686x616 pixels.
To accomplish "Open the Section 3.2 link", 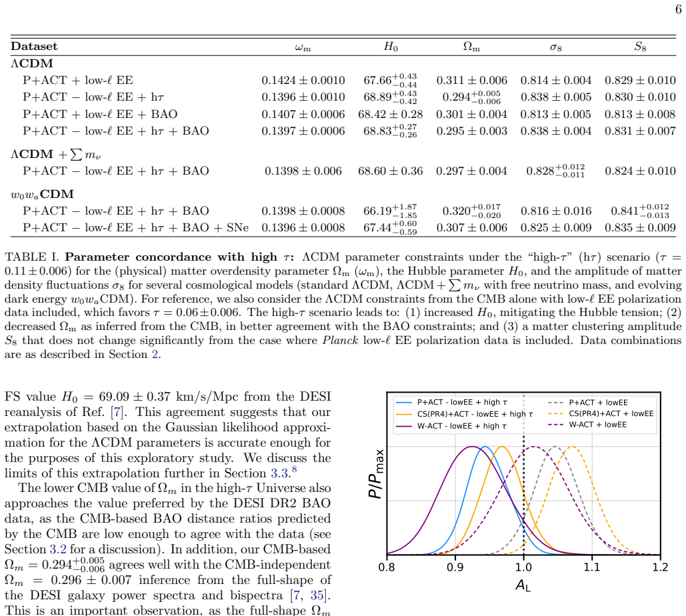I will click(58, 549).
